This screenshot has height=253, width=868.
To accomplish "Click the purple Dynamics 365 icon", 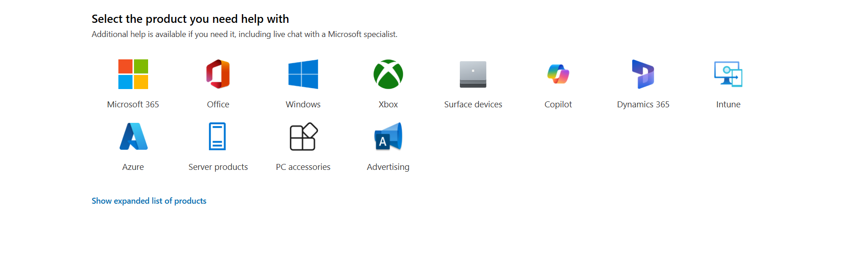I will pyautogui.click(x=643, y=74).
